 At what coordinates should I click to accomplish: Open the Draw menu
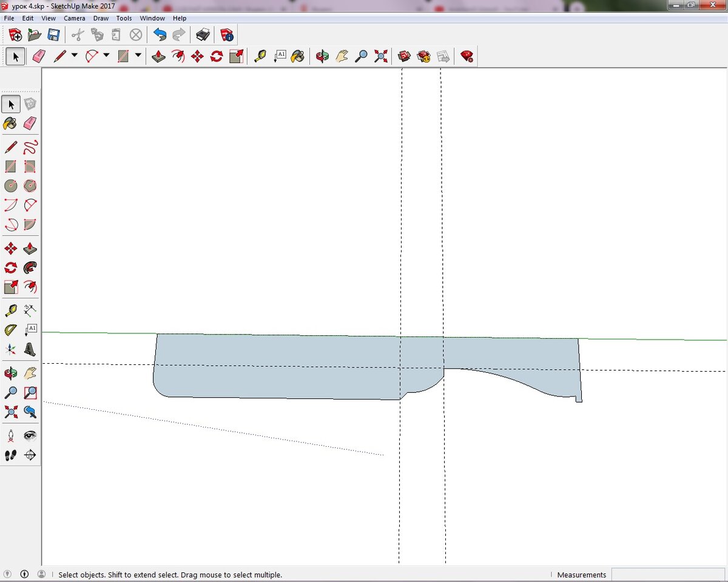point(101,18)
